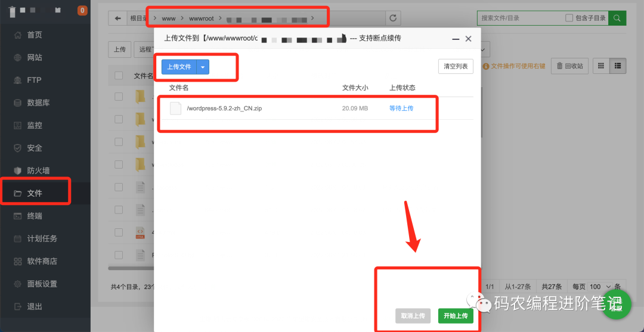Switch to list view layout icon

coord(618,66)
